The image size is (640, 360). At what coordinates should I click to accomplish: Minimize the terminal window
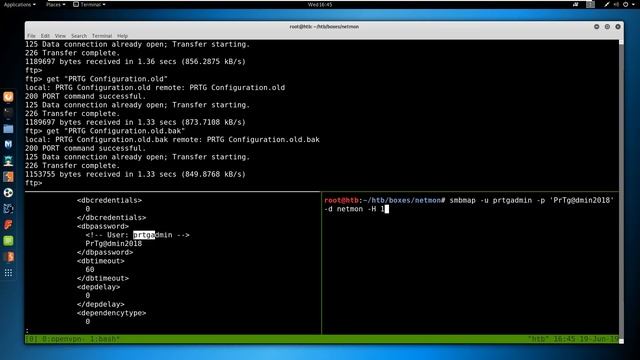[597, 27]
